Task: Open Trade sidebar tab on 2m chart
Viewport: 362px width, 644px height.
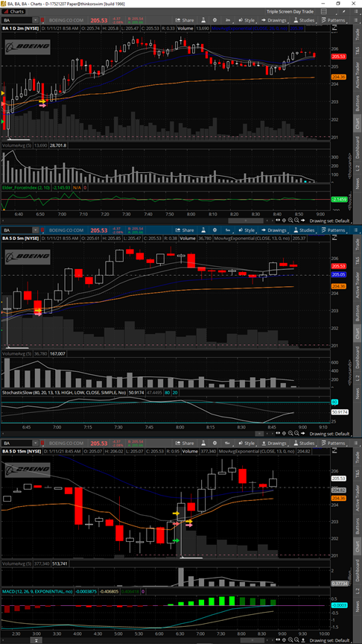Action: [358, 34]
